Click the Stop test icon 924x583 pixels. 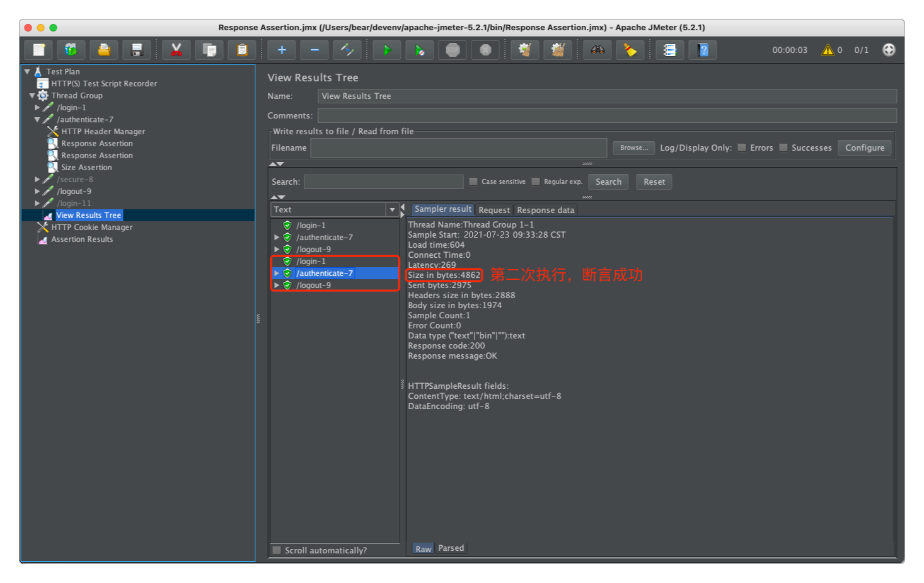point(453,50)
